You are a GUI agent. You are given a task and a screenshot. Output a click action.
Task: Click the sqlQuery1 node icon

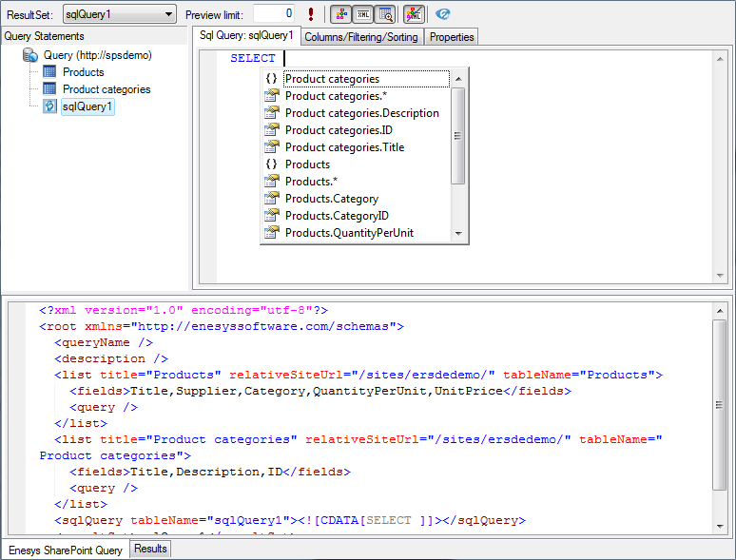coord(49,106)
